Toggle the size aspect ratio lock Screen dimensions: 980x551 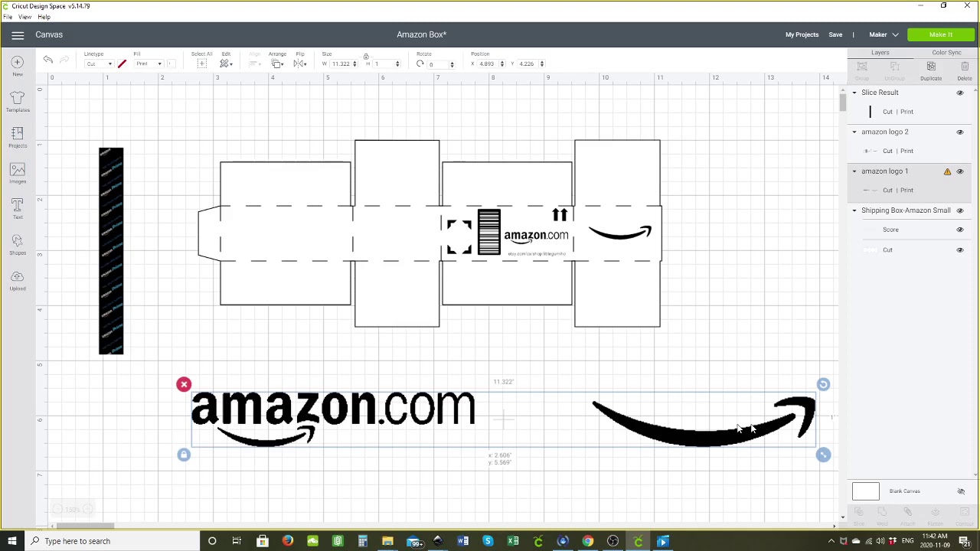coord(365,57)
